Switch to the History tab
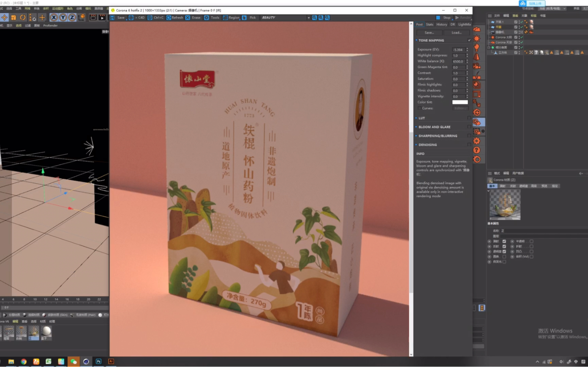Screen dimensions: 588x367 (441, 24)
